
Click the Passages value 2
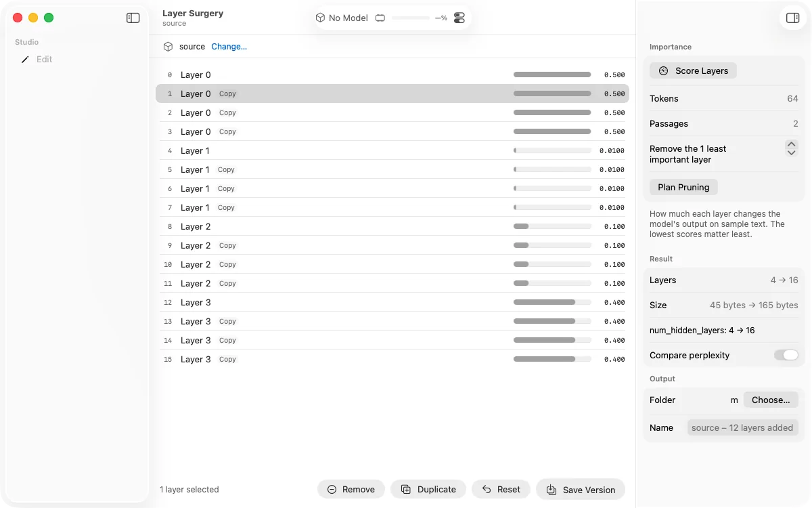tap(796, 123)
